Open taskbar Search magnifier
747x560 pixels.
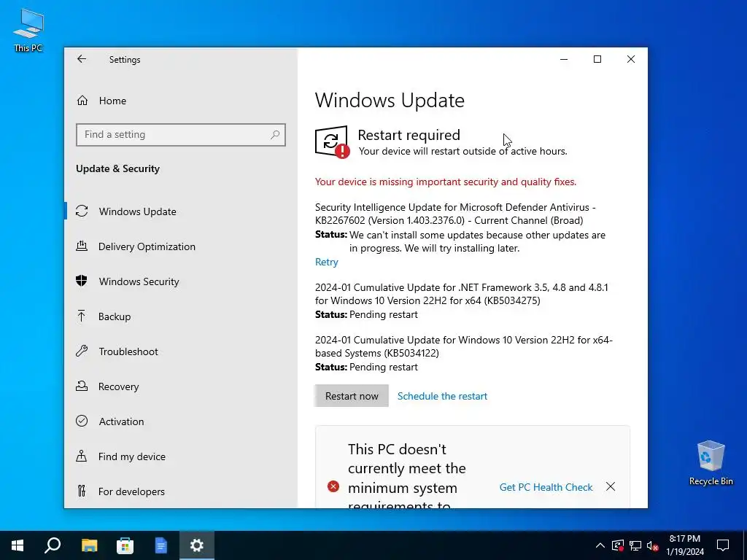pos(53,545)
